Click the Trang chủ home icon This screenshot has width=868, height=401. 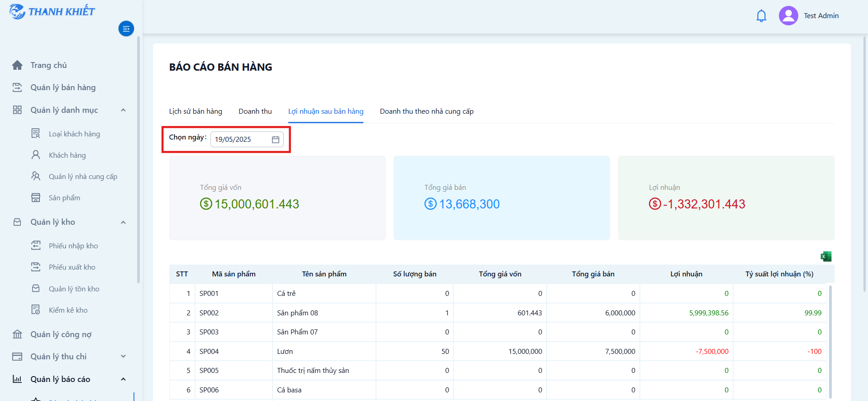(17, 65)
